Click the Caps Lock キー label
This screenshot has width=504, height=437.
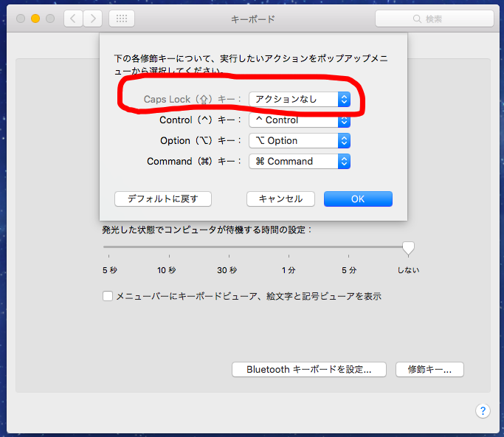point(192,99)
